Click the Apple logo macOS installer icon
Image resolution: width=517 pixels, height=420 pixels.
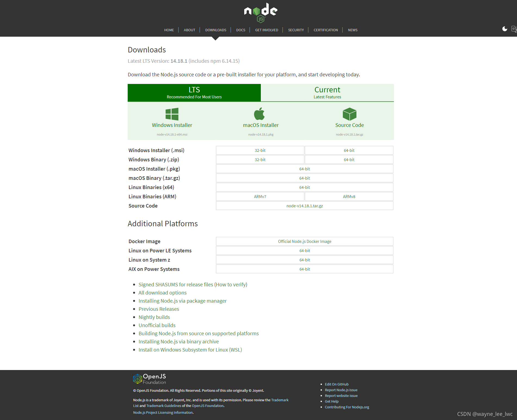[259, 114]
